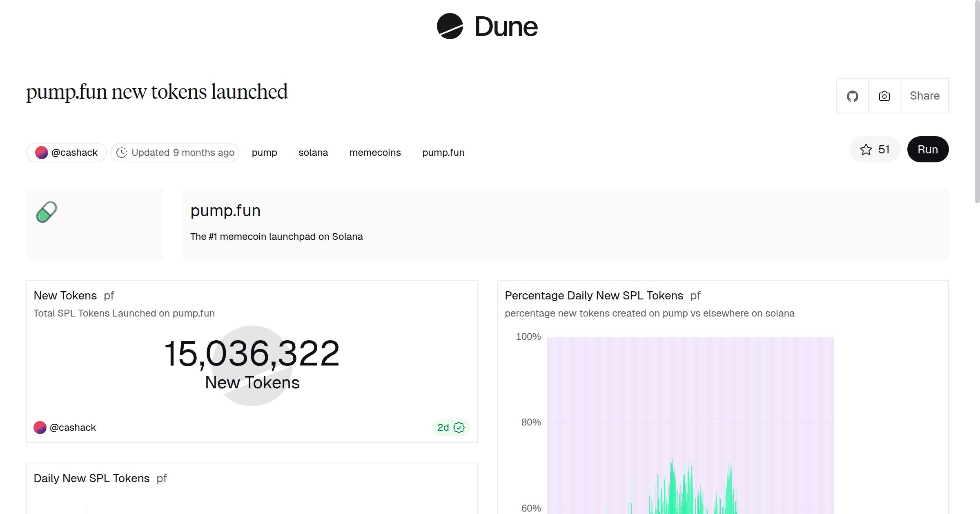Viewport: 980px width, 514px height.
Task: Click the Share button
Action: (924, 96)
